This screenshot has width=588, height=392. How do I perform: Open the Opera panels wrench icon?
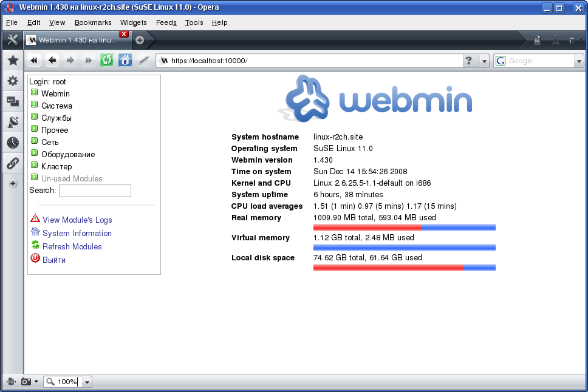[x=13, y=39]
